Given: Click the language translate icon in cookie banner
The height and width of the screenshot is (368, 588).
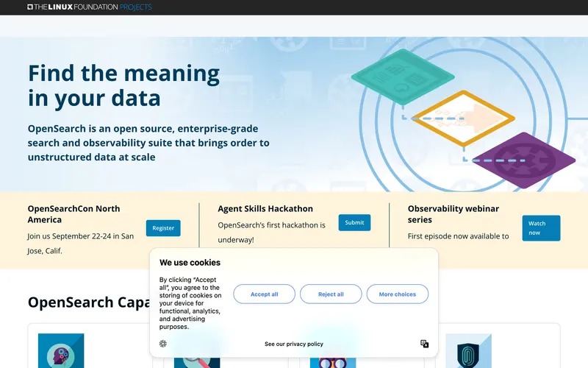Looking at the screenshot, I should pyautogui.click(x=425, y=344).
